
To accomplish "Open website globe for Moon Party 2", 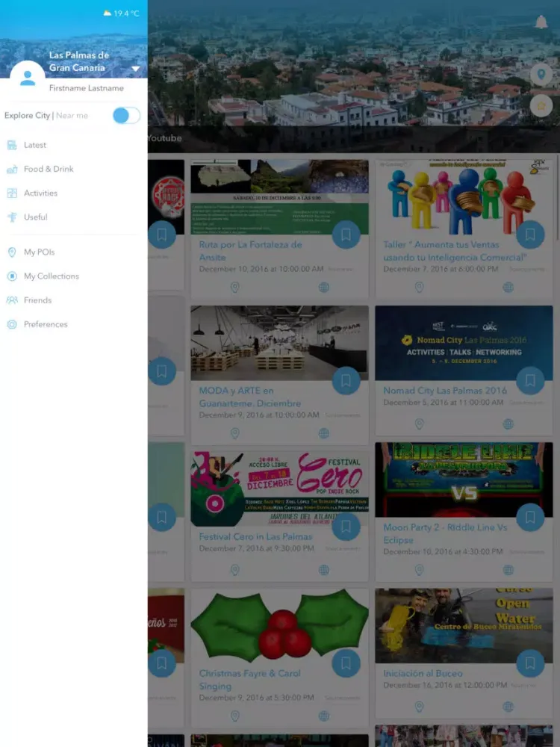I will click(508, 570).
